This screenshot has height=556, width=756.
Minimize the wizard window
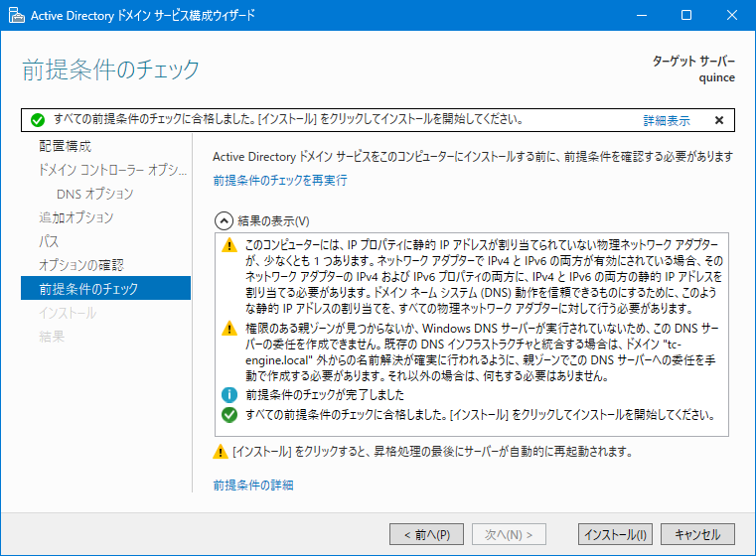641,16
